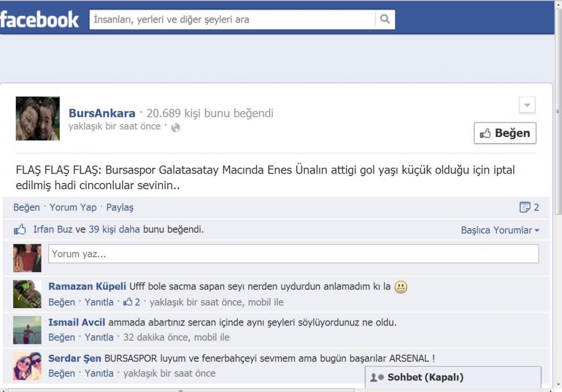The image size is (562, 392).
Task: Click the search magnifier icon
Action: coord(385,20)
